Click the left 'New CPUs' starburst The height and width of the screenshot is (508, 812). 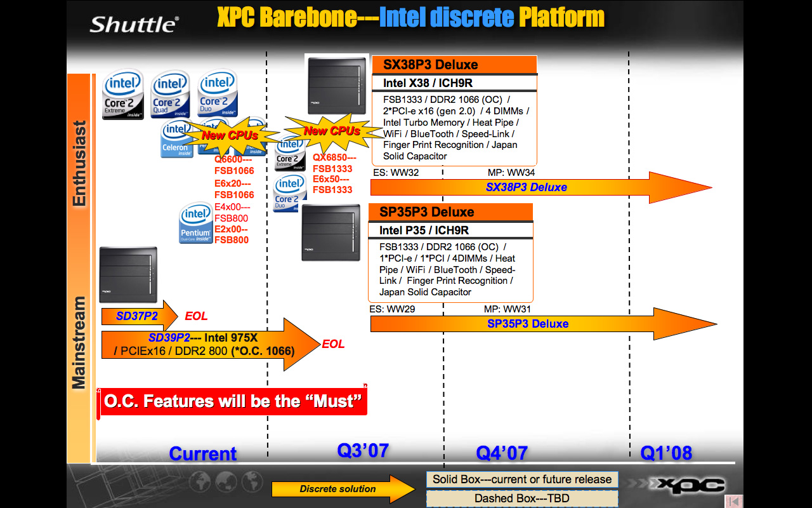(230, 135)
